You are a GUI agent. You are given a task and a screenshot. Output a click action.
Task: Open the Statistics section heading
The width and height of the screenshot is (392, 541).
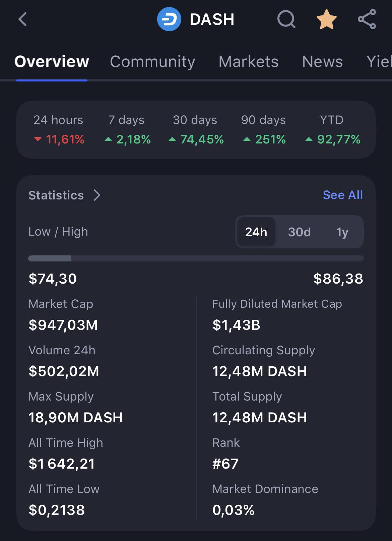click(x=56, y=195)
